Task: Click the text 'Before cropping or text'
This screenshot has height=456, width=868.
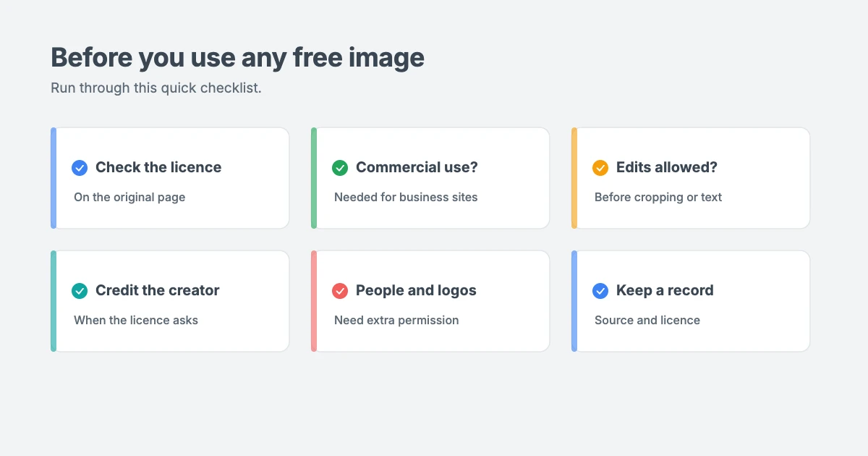Action: [658, 197]
